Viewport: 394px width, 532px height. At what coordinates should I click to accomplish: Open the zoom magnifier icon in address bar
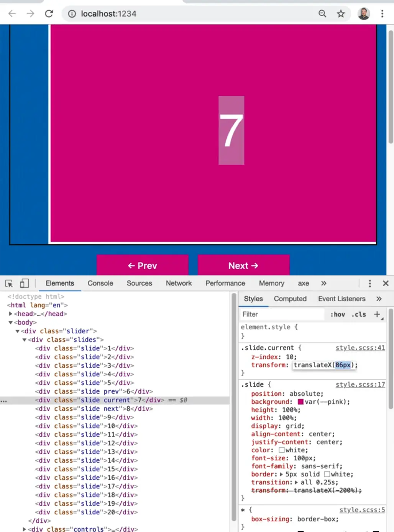click(322, 14)
